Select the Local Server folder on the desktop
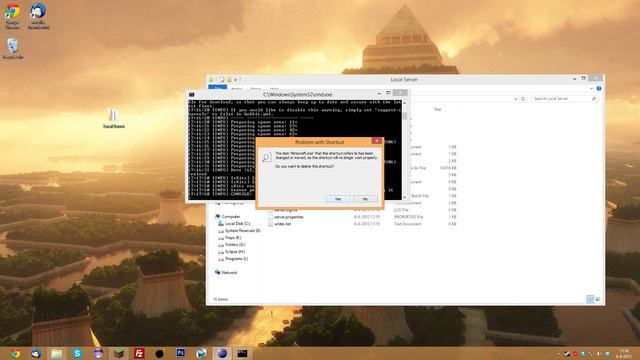640x360 pixels. (x=113, y=118)
